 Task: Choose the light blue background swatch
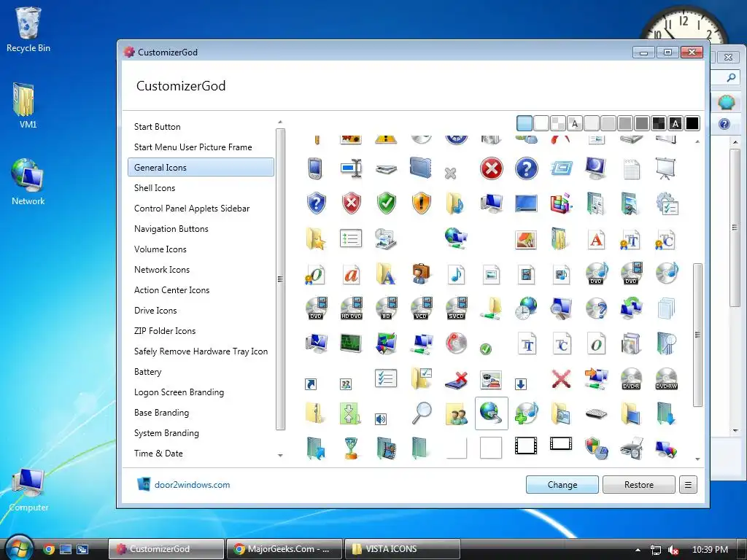point(525,123)
